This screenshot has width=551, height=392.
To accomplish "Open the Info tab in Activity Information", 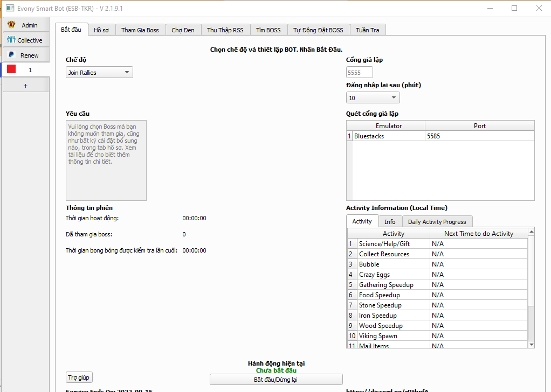I will click(390, 222).
